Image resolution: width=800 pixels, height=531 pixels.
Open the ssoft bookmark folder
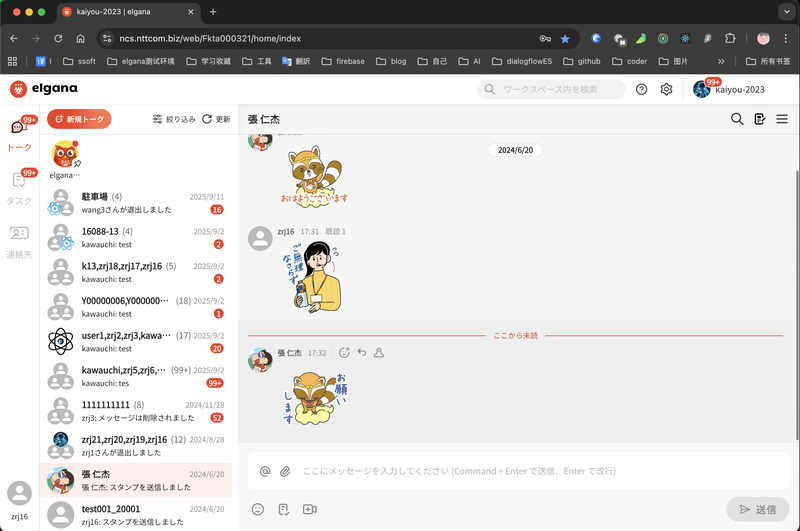pyautogui.click(x=79, y=61)
